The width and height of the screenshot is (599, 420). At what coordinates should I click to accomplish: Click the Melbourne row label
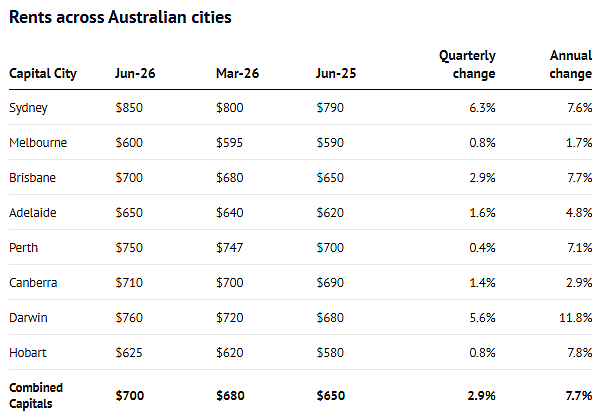[38, 143]
